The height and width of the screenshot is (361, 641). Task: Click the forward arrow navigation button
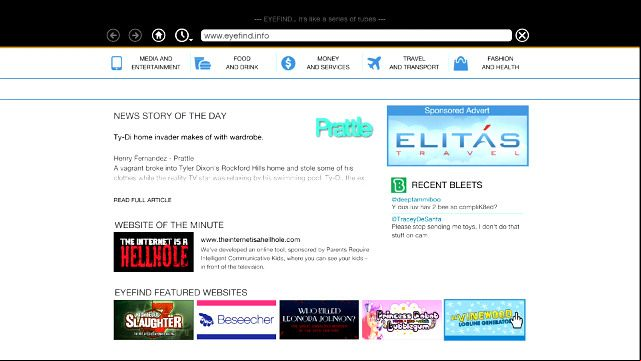tap(135, 36)
